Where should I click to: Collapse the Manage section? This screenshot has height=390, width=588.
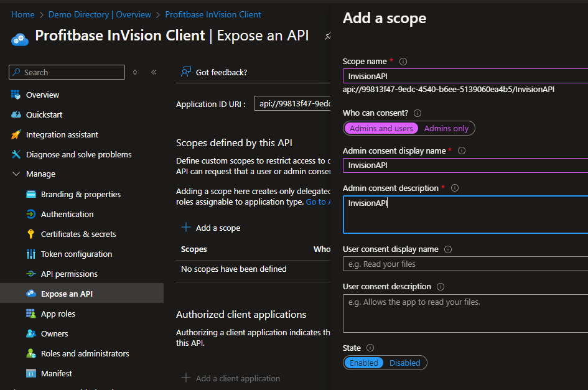click(17, 174)
